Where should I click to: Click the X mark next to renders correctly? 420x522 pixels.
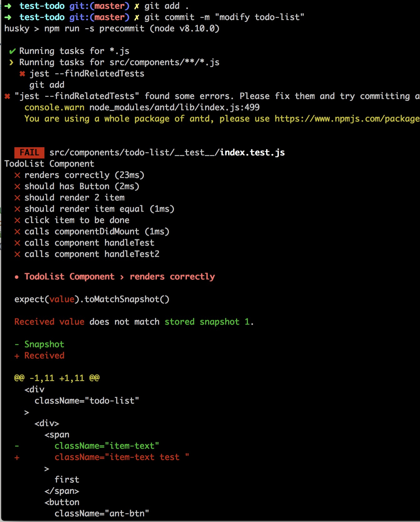[17, 175]
